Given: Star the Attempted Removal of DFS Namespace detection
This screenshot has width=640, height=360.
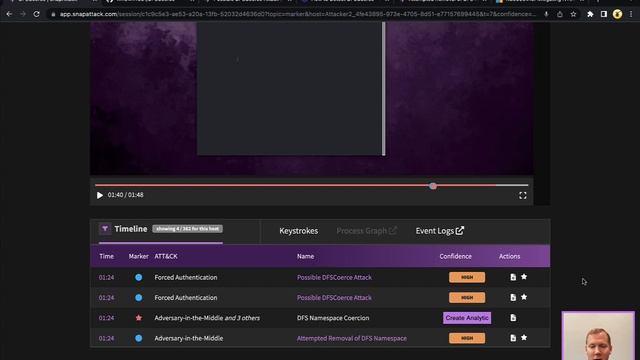Looking at the screenshot, I should pyautogui.click(x=524, y=338).
